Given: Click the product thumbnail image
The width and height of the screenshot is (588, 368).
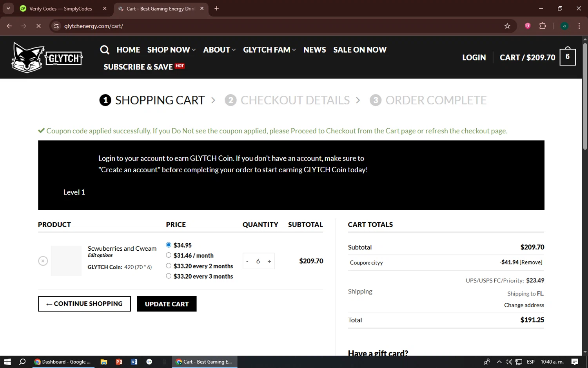Looking at the screenshot, I should click(x=66, y=261).
